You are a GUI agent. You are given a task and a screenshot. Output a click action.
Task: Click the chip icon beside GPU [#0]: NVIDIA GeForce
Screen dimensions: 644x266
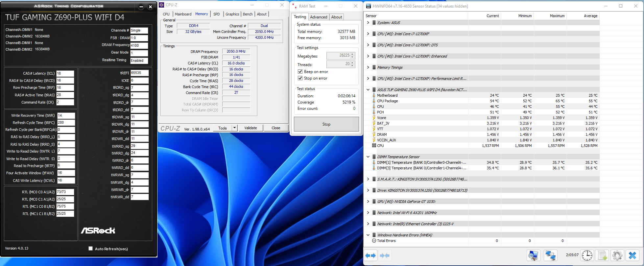374,202
